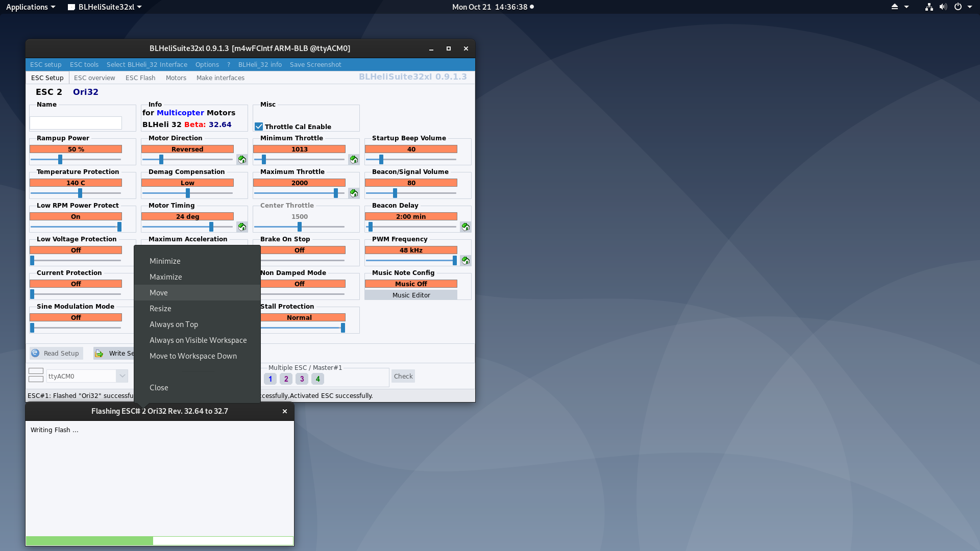Click Save Screenshot menu item
This screenshot has height=551, width=980.
pos(315,64)
